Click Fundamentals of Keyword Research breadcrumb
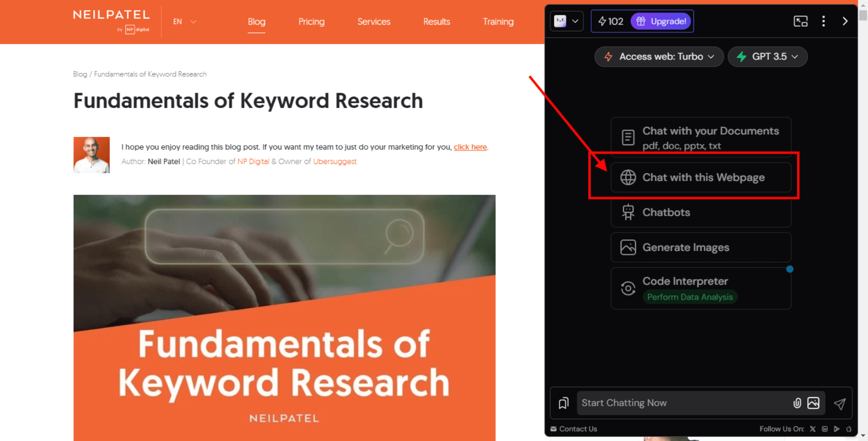The width and height of the screenshot is (868, 441). 150,74
